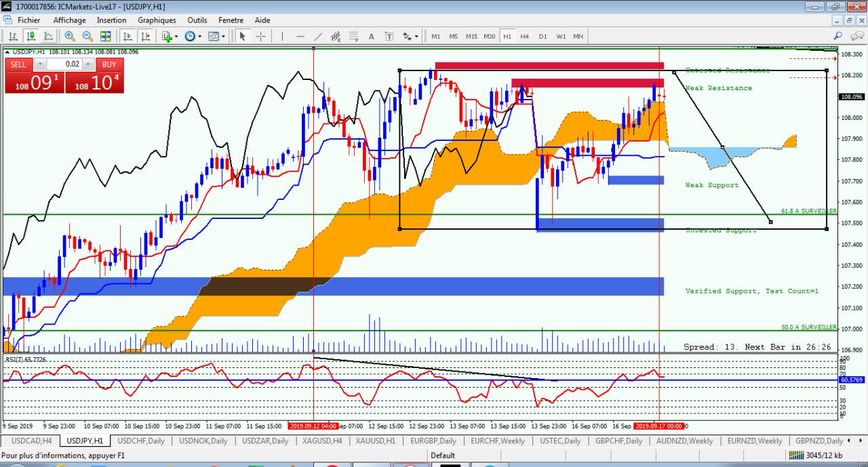Open the Insertion menu

[111, 20]
